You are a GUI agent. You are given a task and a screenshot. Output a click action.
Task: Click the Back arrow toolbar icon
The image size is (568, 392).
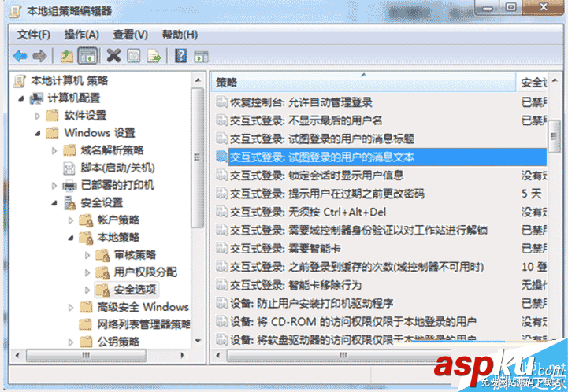click(x=20, y=56)
